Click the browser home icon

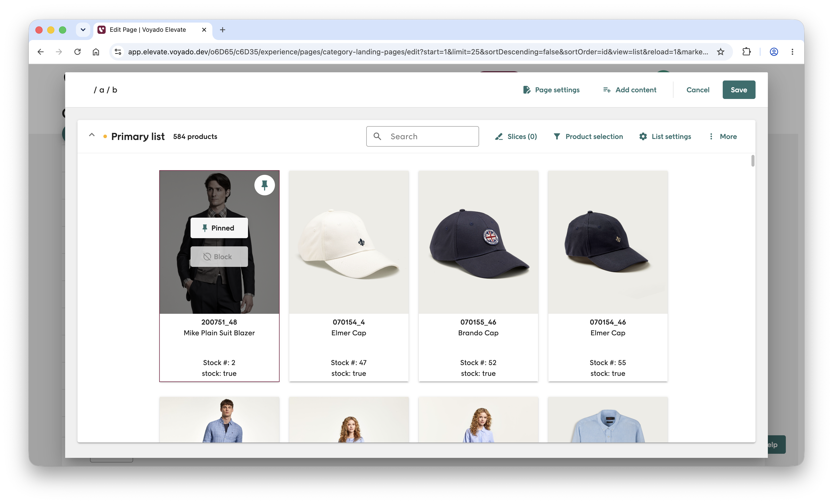(96, 52)
